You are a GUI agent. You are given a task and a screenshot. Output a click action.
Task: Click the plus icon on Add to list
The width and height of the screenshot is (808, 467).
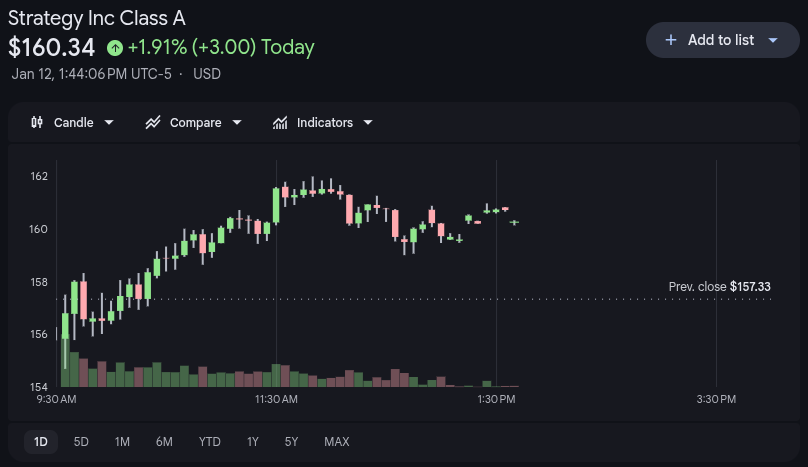[670, 40]
